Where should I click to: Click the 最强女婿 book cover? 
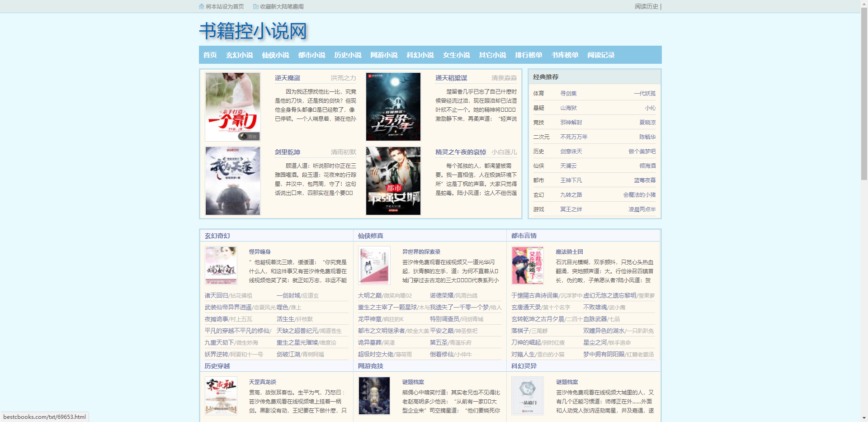393,180
